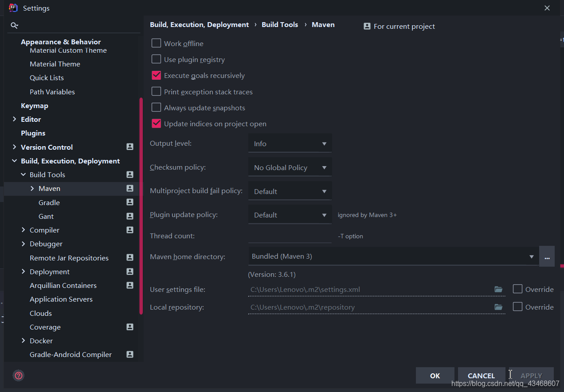Select Path Variables settings page
This screenshot has height=392, width=564.
click(x=52, y=92)
